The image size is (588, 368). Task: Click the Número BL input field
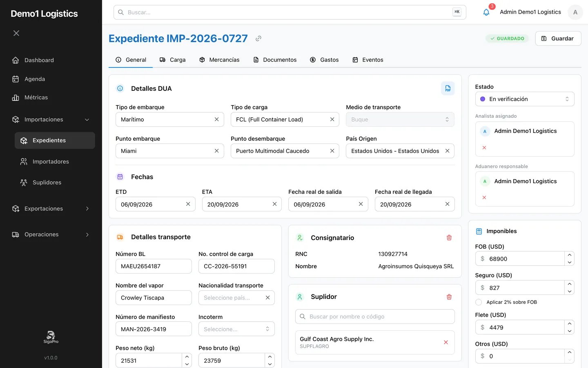click(x=154, y=266)
